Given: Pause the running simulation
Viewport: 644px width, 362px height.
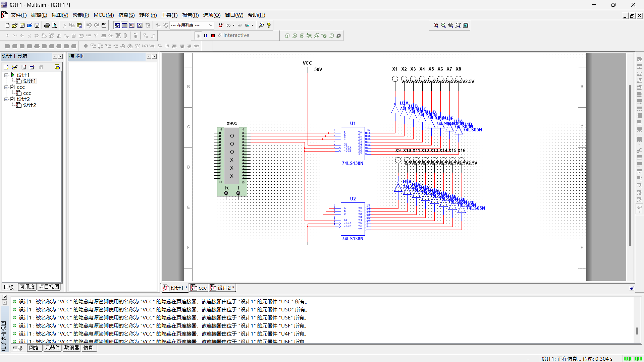Looking at the screenshot, I should (x=206, y=36).
